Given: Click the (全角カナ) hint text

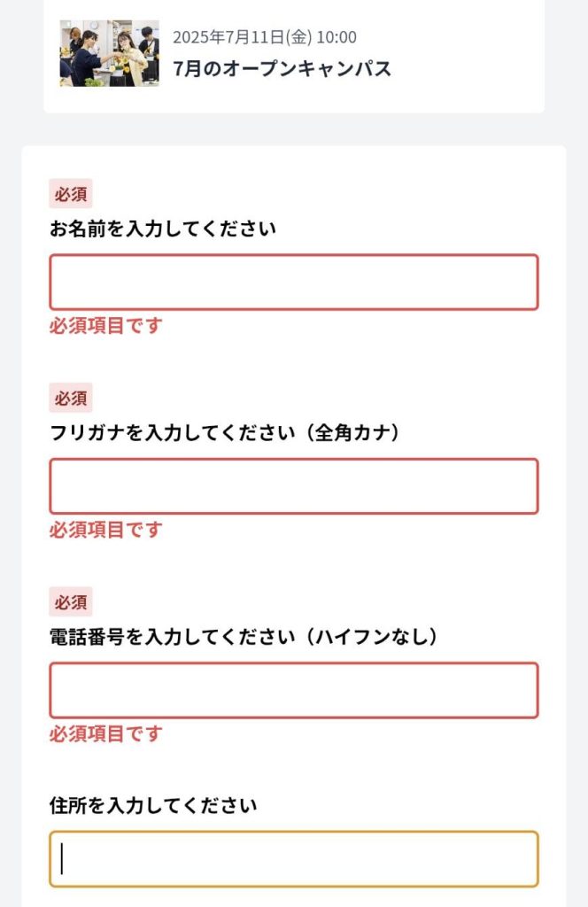Looking at the screenshot, I should pos(352,432).
